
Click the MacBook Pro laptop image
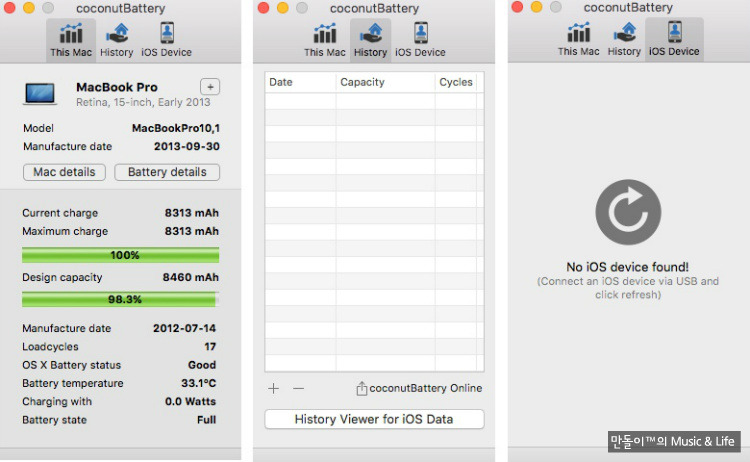(40, 94)
